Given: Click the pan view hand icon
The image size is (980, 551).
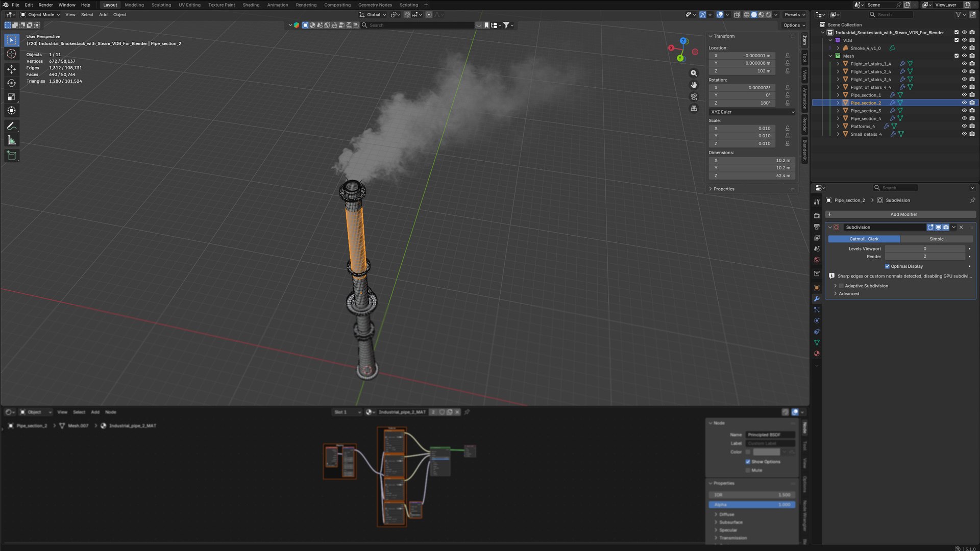Looking at the screenshot, I should click(694, 85).
